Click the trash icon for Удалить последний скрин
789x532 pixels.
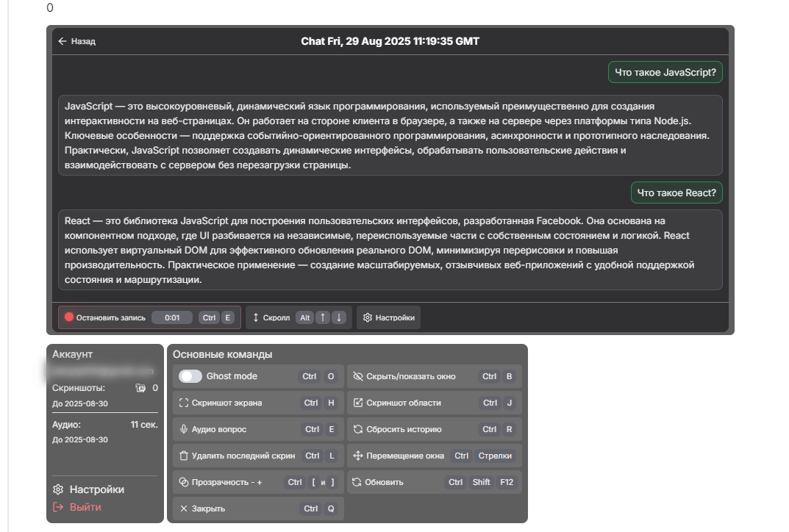tap(184, 456)
